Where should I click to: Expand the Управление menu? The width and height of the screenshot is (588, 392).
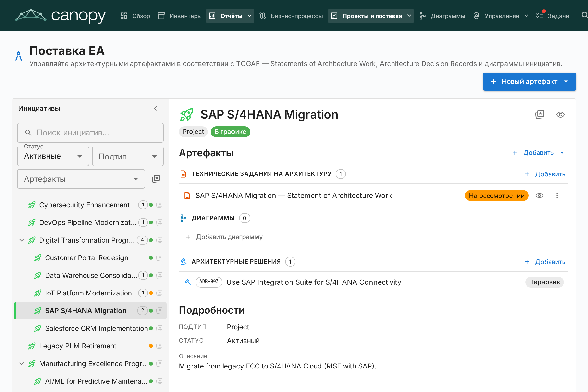501,16
